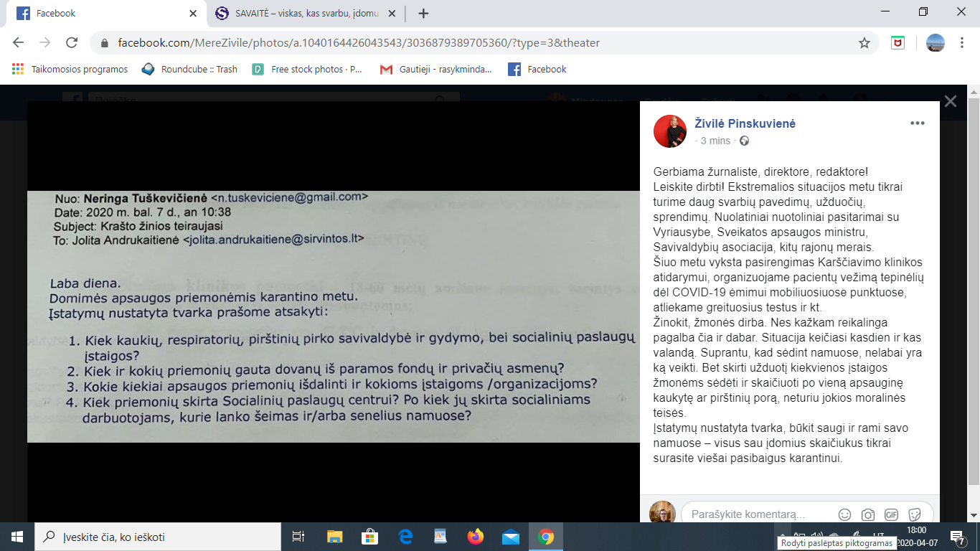Viewport: 980px width, 551px height.
Task: Open Živilė Pinskuvienė profile name link
Action: click(x=745, y=123)
